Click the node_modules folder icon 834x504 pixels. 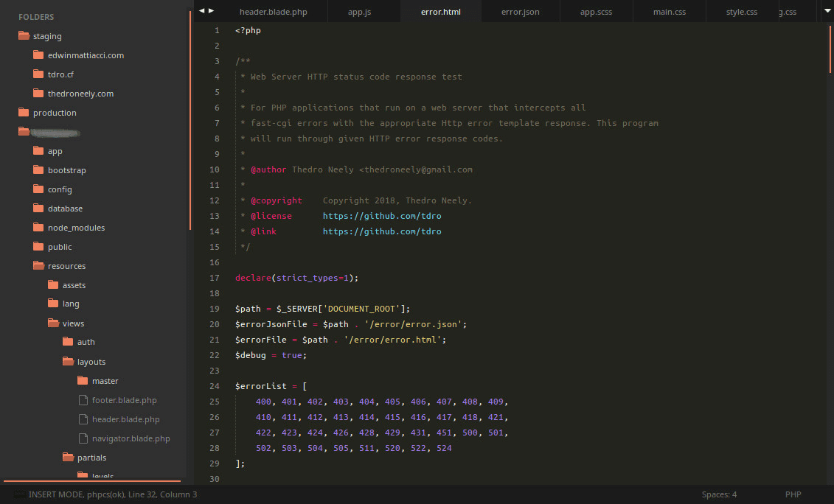coord(38,227)
